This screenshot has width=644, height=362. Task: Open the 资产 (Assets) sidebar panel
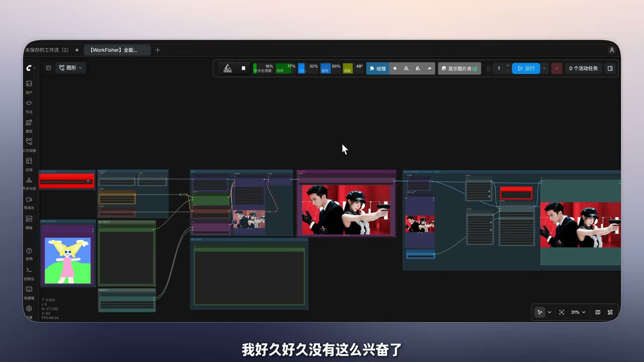(x=29, y=86)
